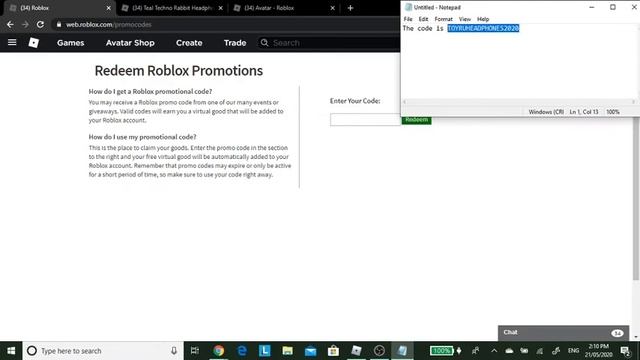Click highlighted code text in Notepad
640x360 pixels.
coord(483,28)
